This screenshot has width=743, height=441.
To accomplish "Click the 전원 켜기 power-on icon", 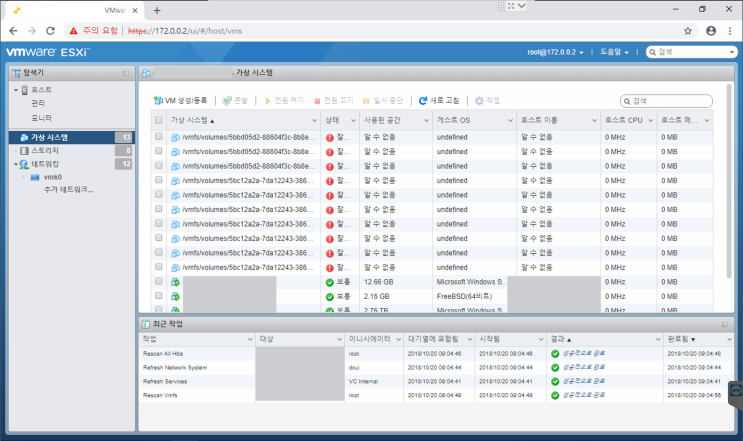I will (268, 101).
